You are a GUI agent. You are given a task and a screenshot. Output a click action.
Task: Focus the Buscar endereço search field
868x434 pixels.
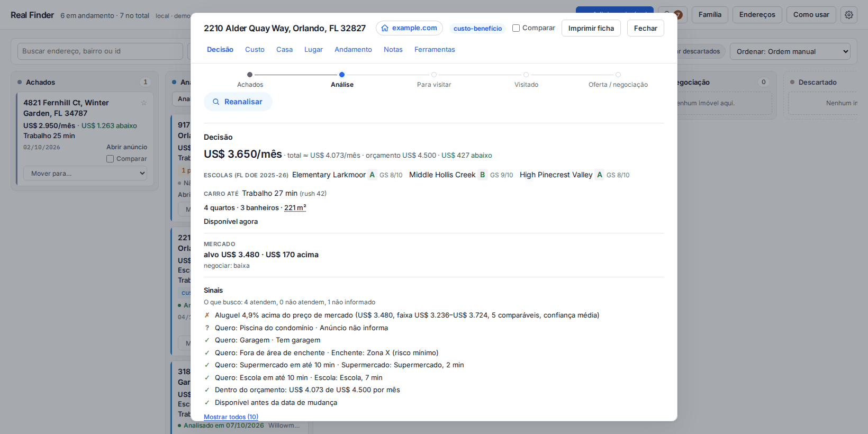point(100,51)
